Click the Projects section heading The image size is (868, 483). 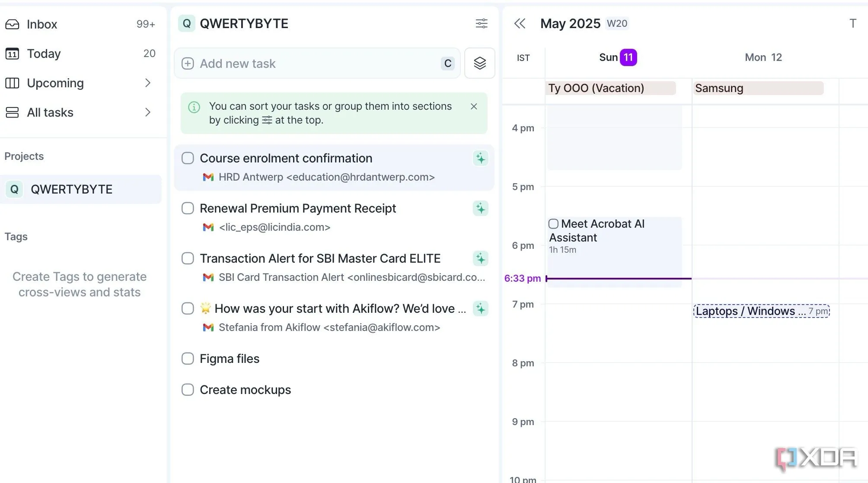[24, 156]
